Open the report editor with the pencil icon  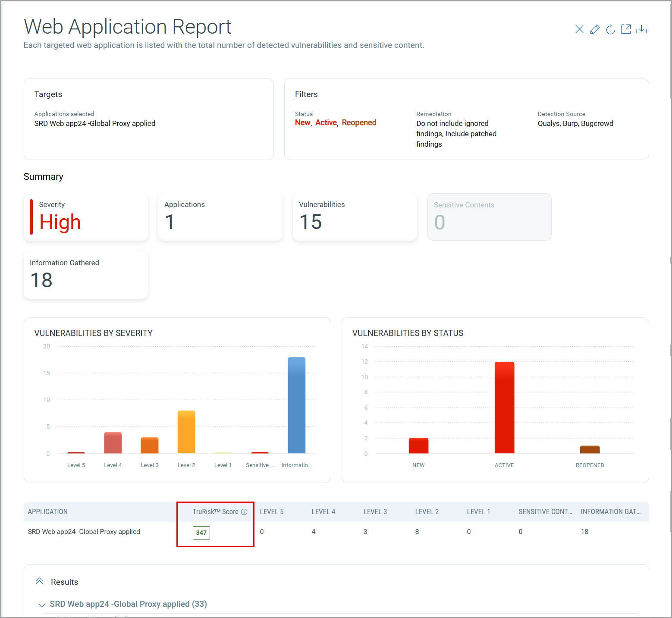[595, 29]
